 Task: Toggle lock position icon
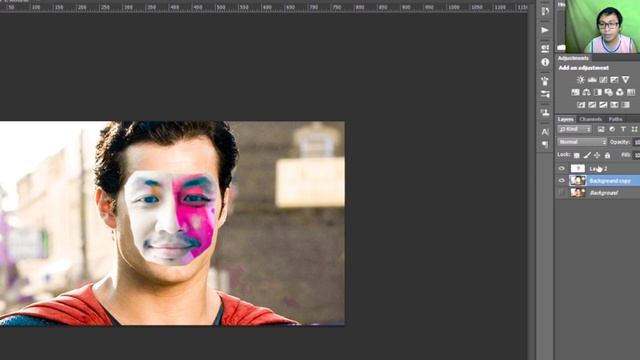tap(597, 155)
